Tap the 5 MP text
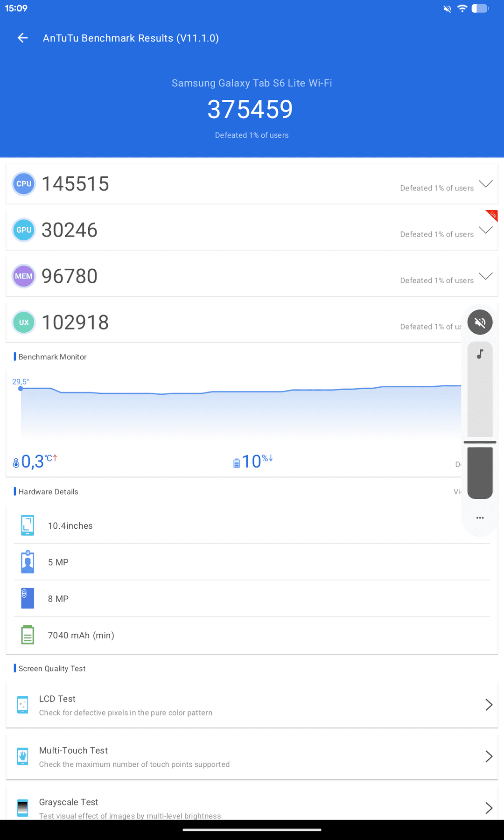Viewport: 504px width, 840px height. click(x=58, y=562)
